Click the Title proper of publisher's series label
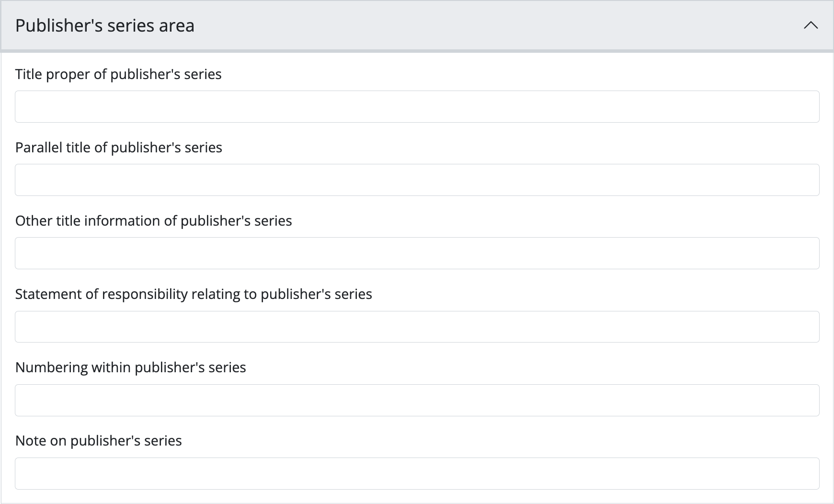The height and width of the screenshot is (504, 834). [118, 74]
